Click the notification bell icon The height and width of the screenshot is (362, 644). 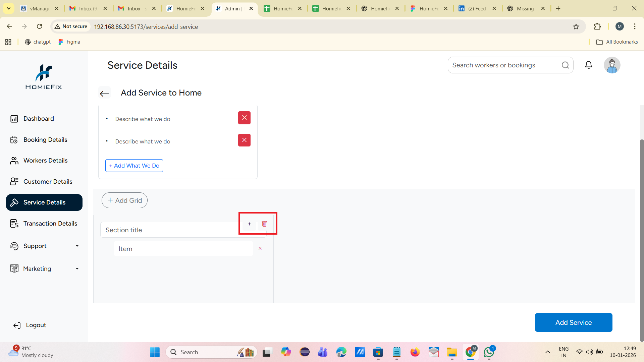(589, 65)
